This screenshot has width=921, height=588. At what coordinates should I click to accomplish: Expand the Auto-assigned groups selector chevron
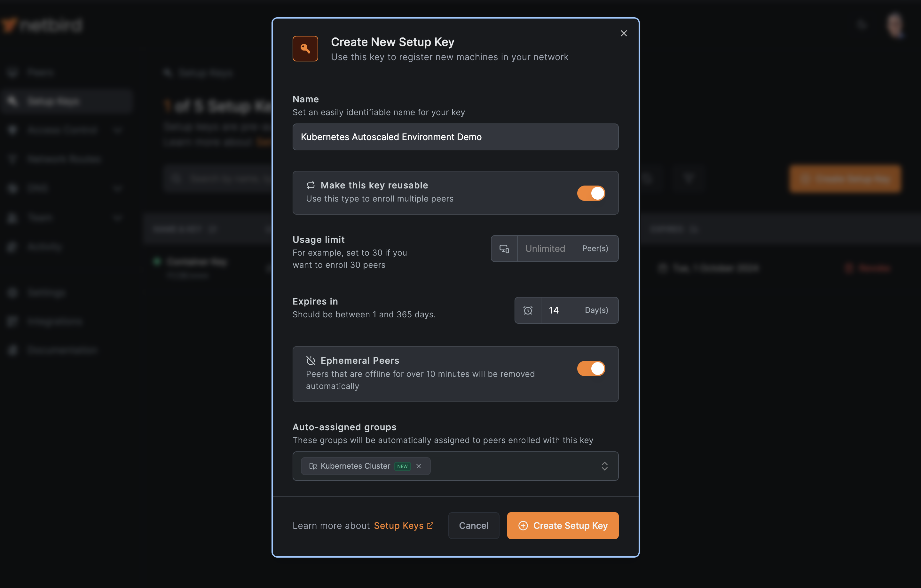(x=604, y=466)
